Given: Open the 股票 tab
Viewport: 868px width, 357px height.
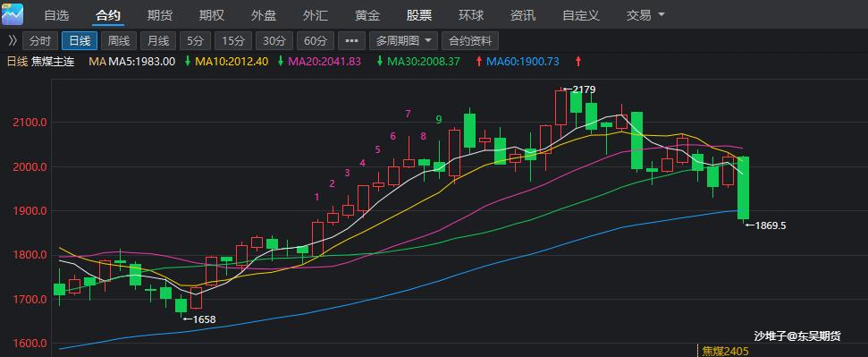Looking at the screenshot, I should (x=419, y=15).
